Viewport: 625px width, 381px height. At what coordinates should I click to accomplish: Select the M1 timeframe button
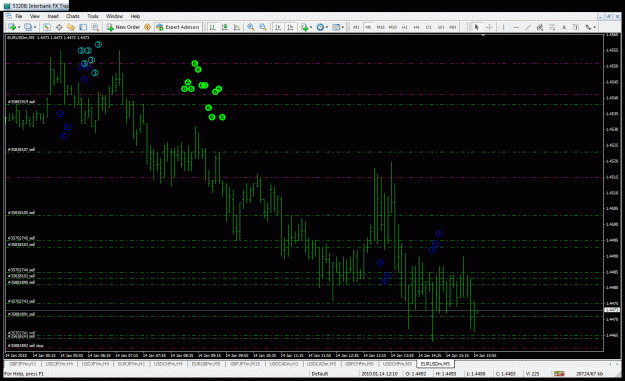coord(356,27)
